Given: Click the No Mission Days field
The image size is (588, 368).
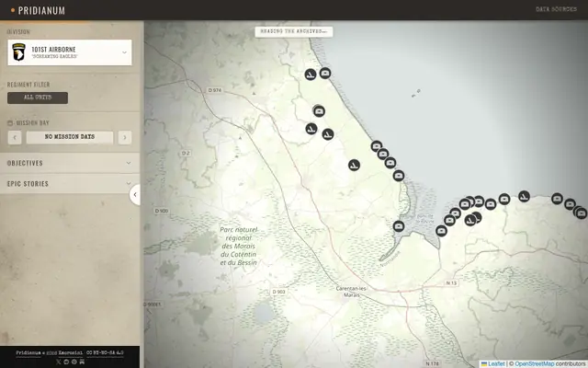Looking at the screenshot, I should click(70, 137).
